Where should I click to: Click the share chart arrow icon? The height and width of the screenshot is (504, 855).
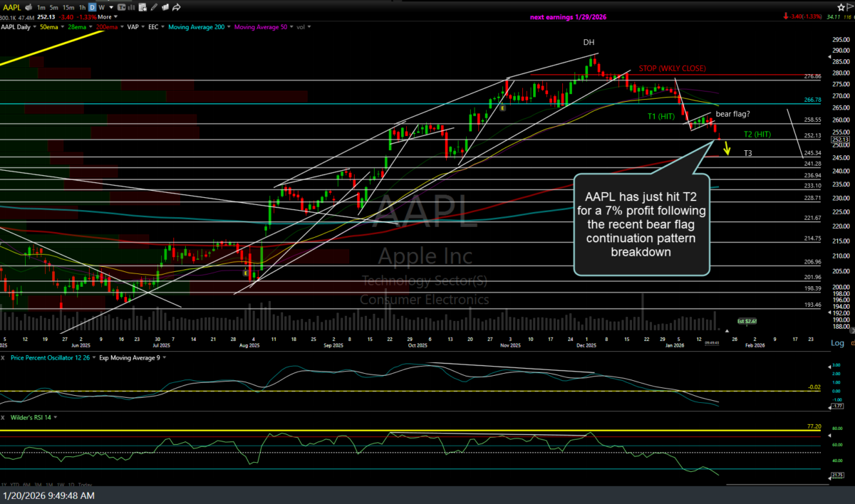tap(176, 7)
